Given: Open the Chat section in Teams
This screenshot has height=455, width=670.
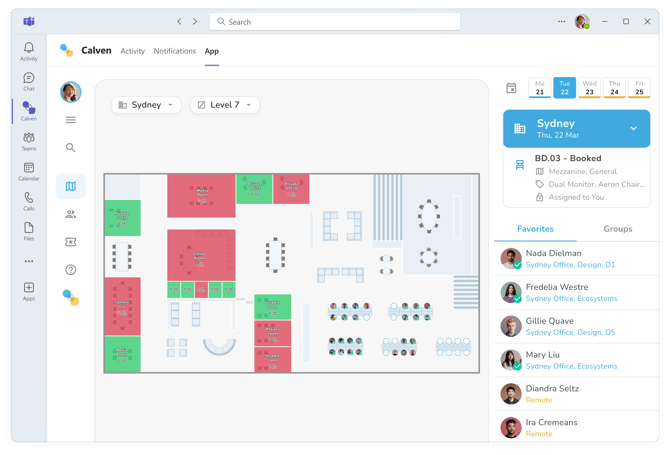Looking at the screenshot, I should 28,81.
